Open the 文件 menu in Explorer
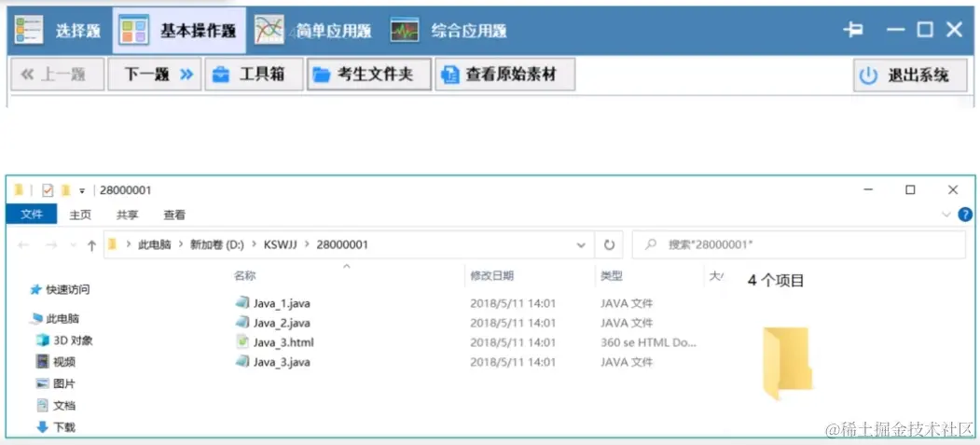Image resolution: width=980 pixels, height=445 pixels. tap(32, 215)
